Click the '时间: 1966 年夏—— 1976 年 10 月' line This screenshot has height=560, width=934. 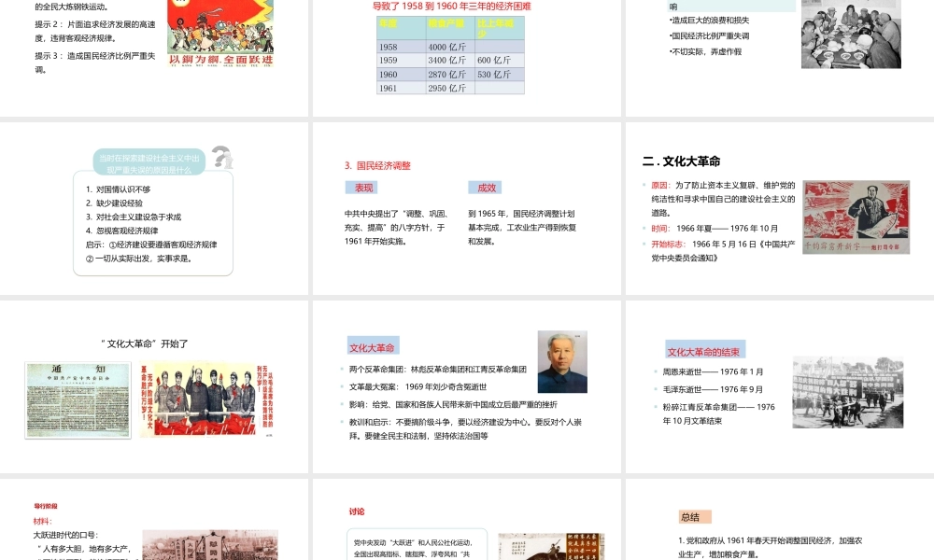[715, 229]
